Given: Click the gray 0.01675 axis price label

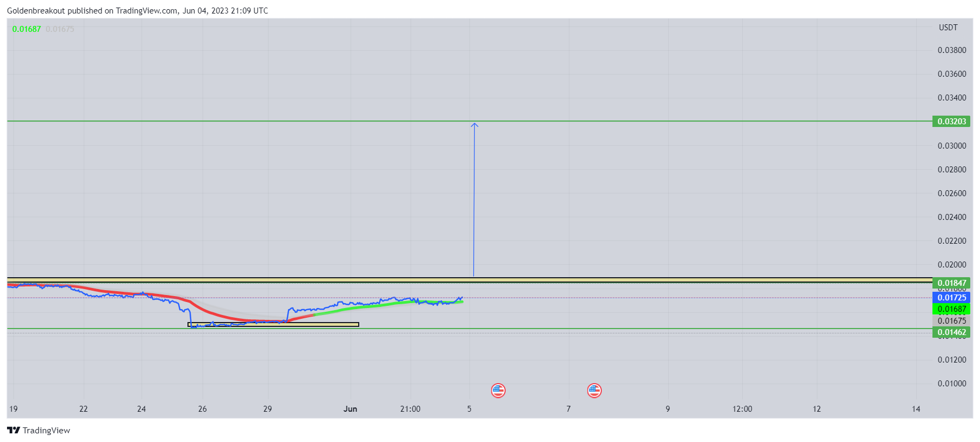Looking at the screenshot, I should coord(951,320).
